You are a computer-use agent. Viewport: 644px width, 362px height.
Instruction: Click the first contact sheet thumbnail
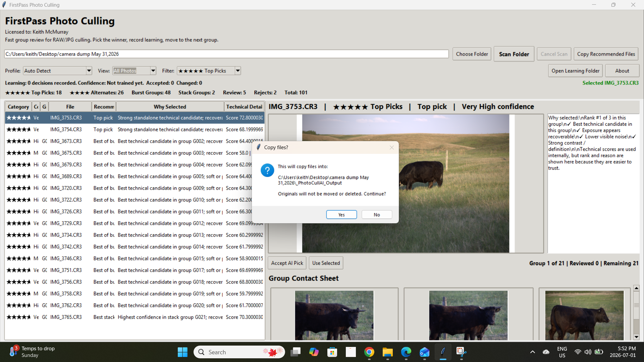[334, 315]
